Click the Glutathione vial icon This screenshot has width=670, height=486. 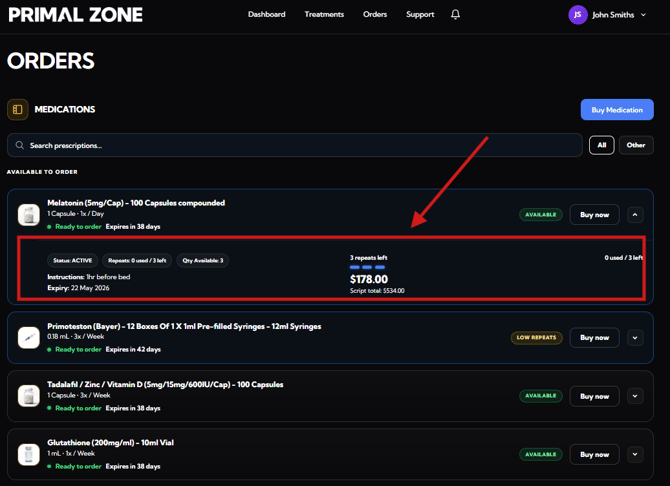[29, 454]
